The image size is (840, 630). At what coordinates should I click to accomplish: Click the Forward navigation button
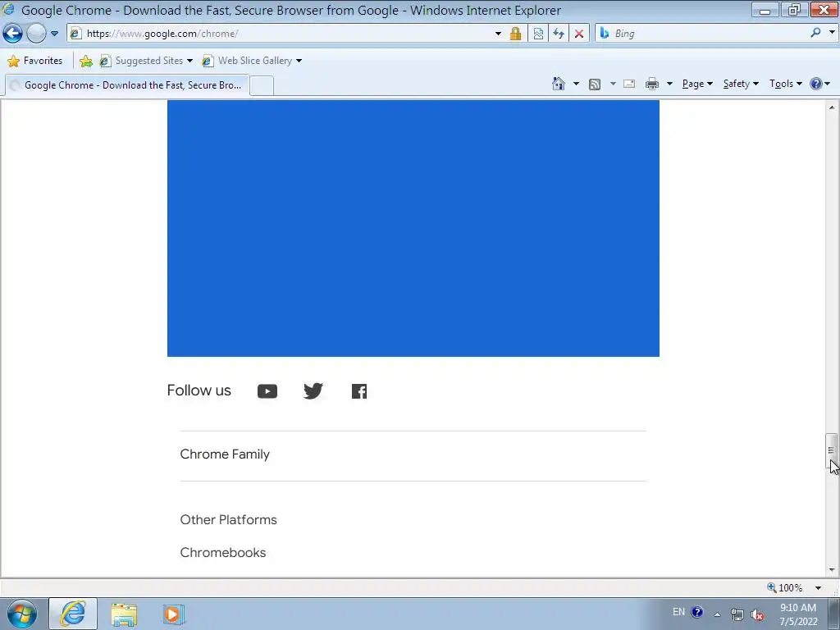coord(36,33)
